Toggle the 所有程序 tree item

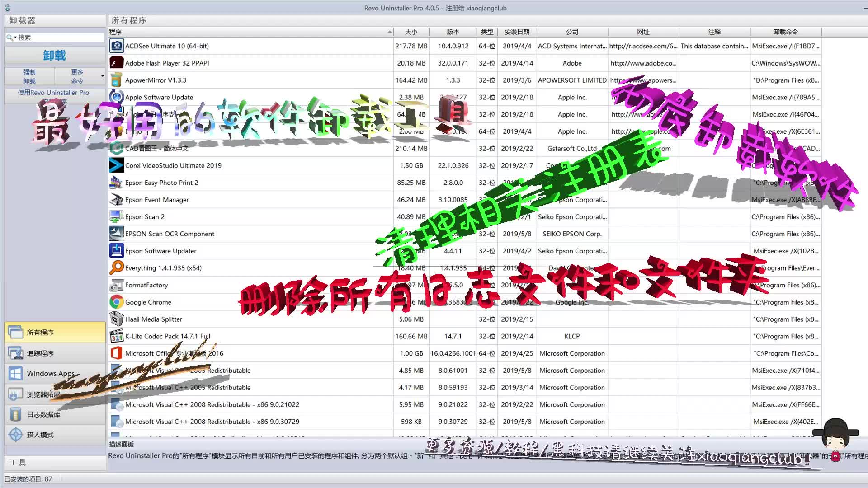(x=53, y=332)
